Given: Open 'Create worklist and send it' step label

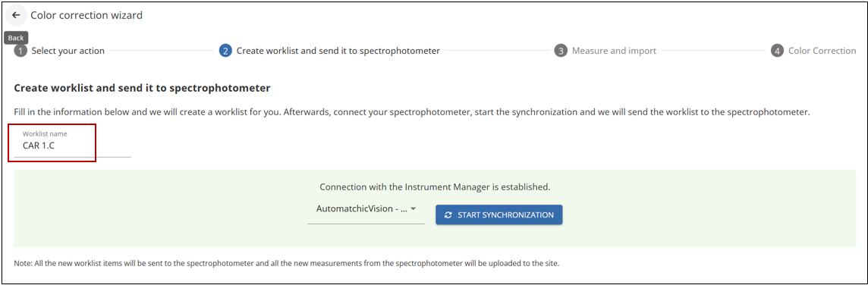Looking at the screenshot, I should [338, 51].
